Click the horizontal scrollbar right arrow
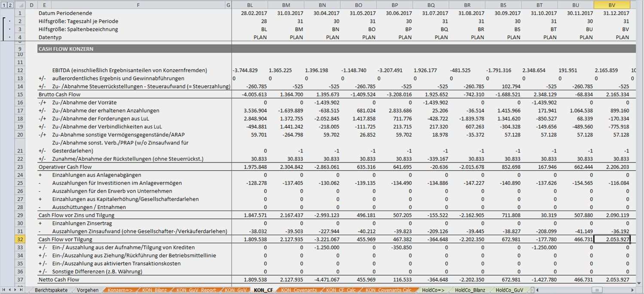The width and height of the screenshot is (644, 294). click(x=633, y=290)
